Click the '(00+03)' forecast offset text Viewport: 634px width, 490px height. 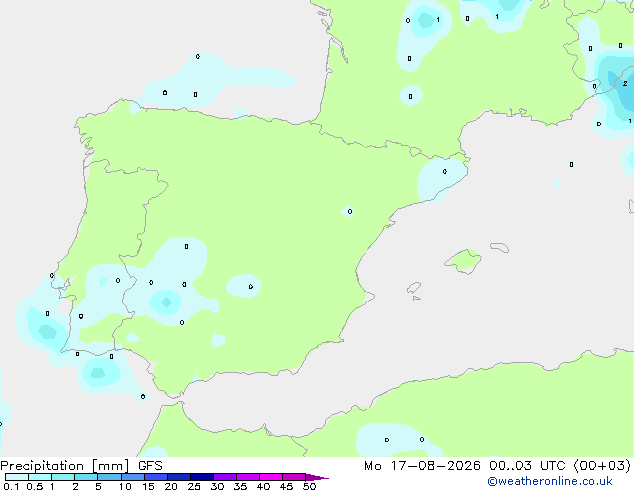click(602, 466)
